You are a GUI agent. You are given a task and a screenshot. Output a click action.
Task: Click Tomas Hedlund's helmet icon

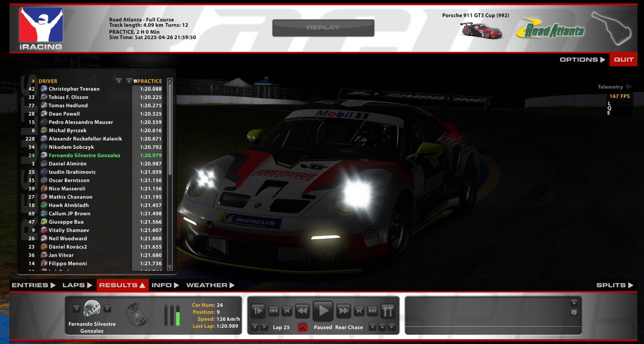click(44, 105)
